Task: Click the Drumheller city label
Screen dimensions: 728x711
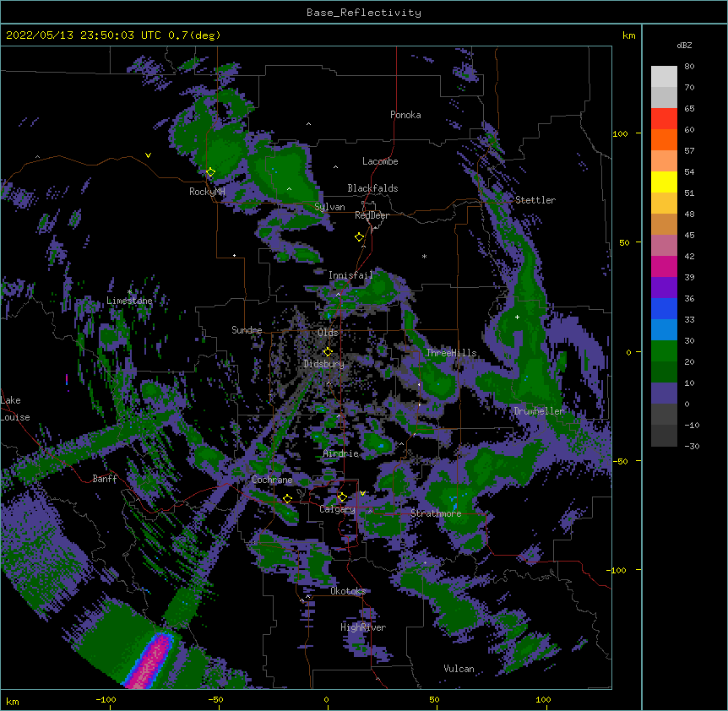Action: [539, 411]
